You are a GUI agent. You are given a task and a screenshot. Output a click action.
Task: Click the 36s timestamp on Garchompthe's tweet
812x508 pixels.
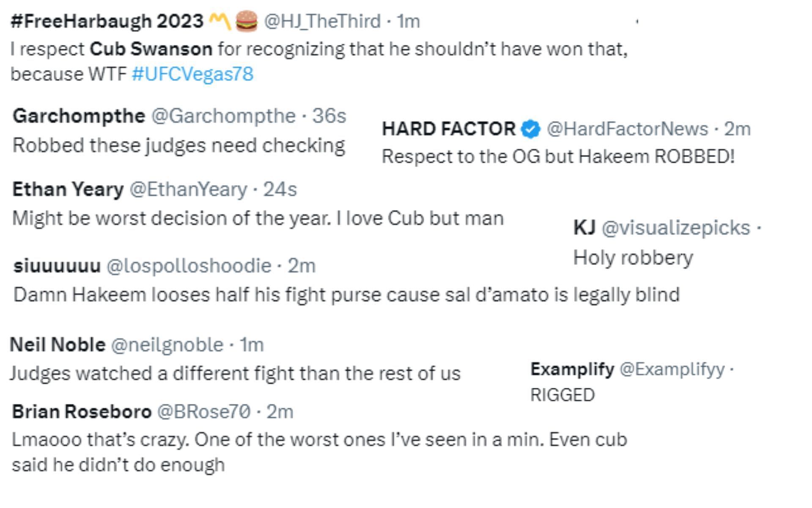pyautogui.click(x=329, y=116)
